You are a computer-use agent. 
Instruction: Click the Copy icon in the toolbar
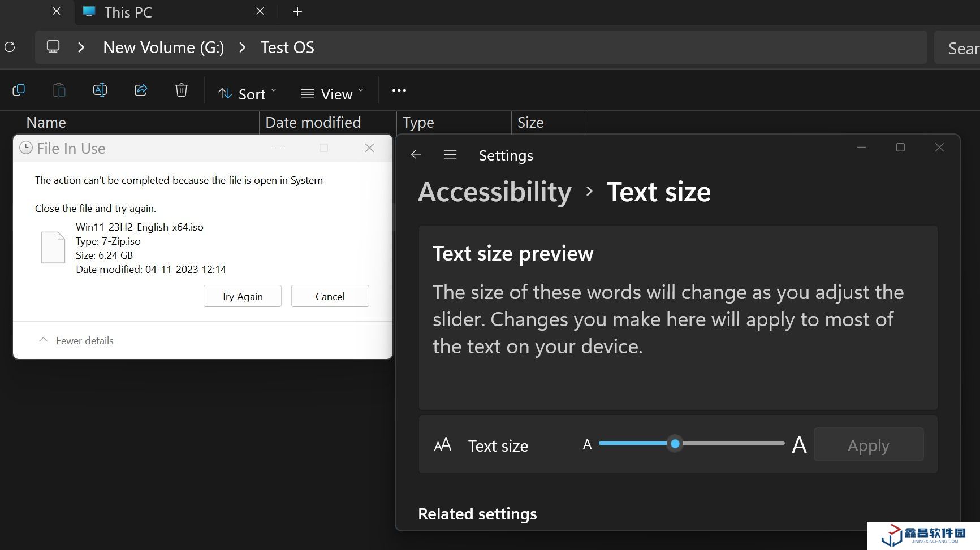pyautogui.click(x=19, y=90)
